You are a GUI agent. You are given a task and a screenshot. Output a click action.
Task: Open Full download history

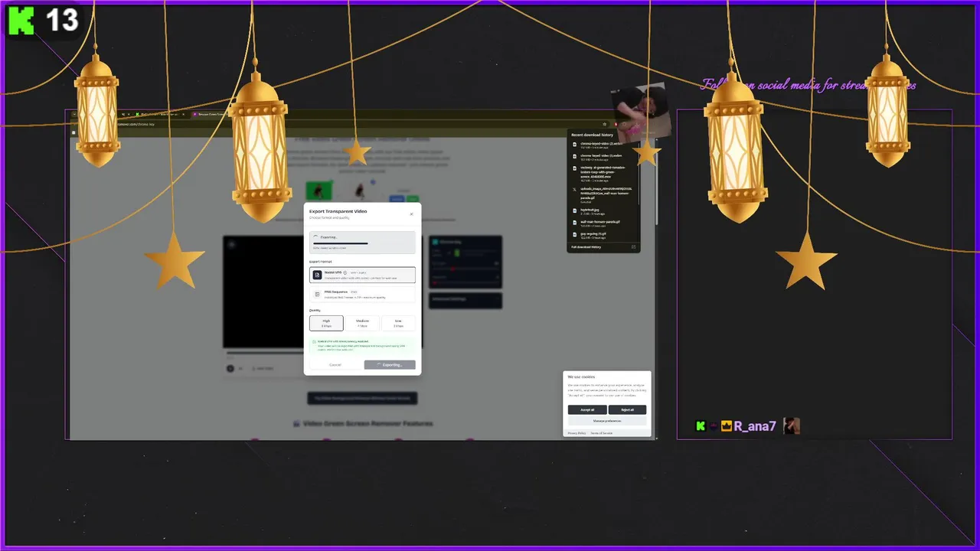click(586, 247)
